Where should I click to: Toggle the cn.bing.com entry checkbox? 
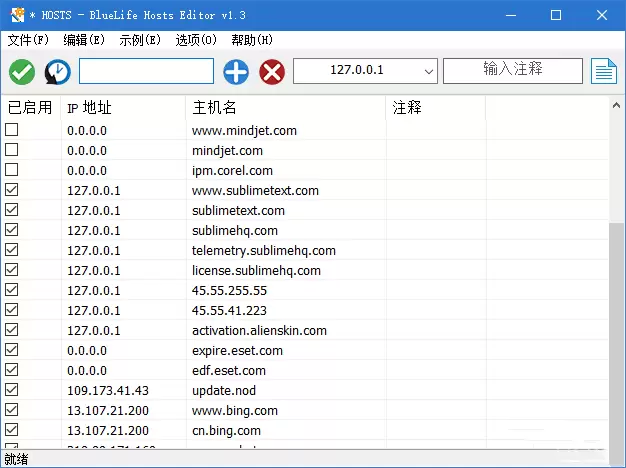(12, 430)
